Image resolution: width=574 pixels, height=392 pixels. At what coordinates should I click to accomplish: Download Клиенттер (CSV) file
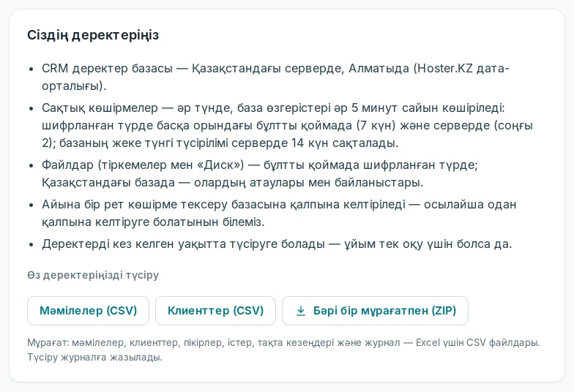[215, 311]
